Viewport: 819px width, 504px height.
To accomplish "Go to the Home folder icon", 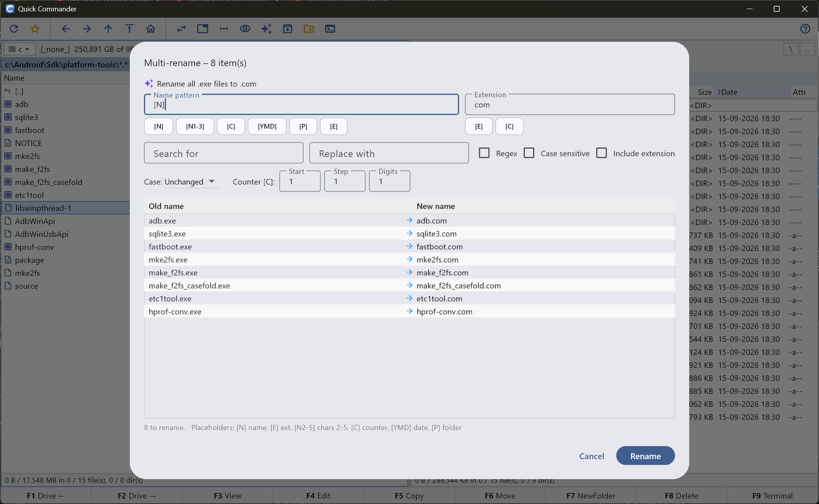I will (151, 29).
